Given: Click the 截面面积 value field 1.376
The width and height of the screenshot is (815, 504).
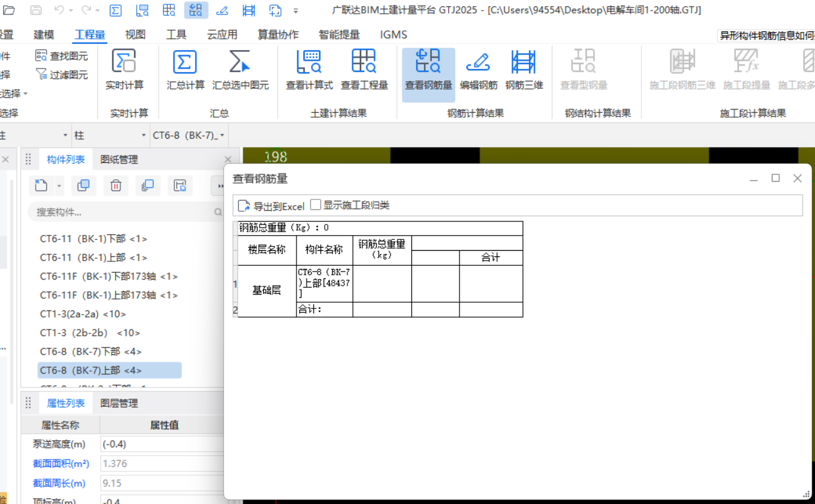Looking at the screenshot, I should 162,463.
